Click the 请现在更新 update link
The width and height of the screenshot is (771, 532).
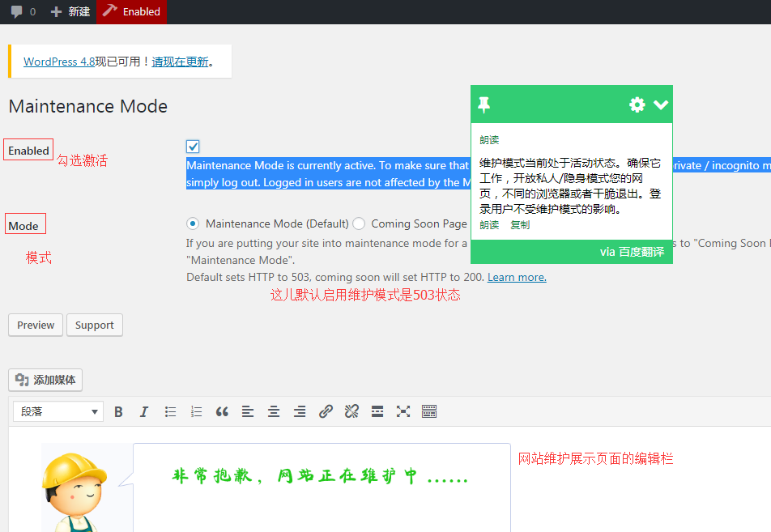coord(180,62)
